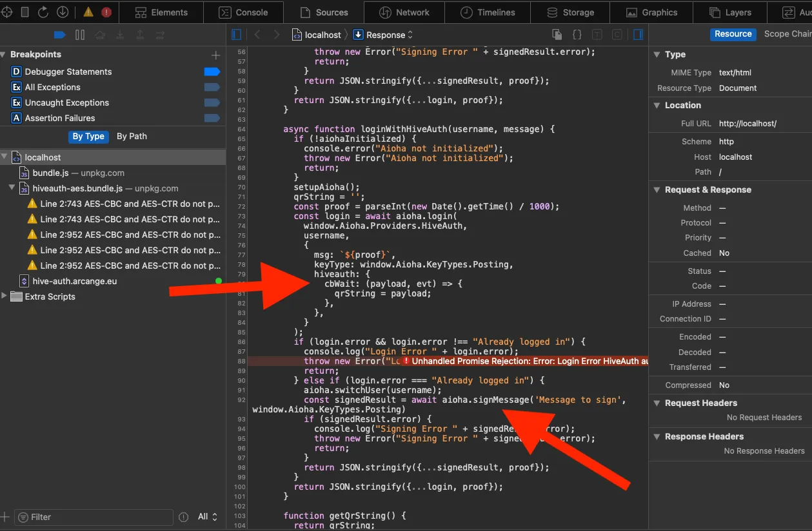Image resolution: width=812 pixels, height=531 pixels.
Task: Open the Response dropdown in the path bar
Action: tap(383, 35)
